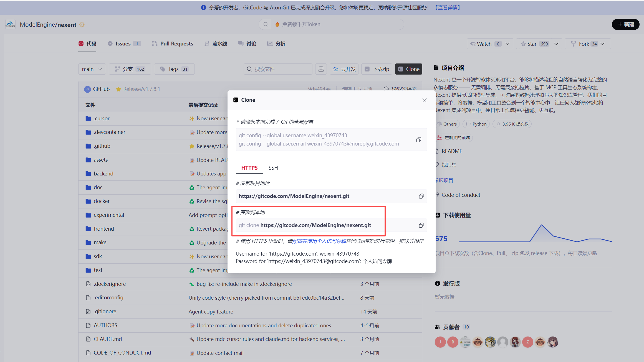Expand the main branch dropdown
The height and width of the screenshot is (362, 644).
pos(92,69)
